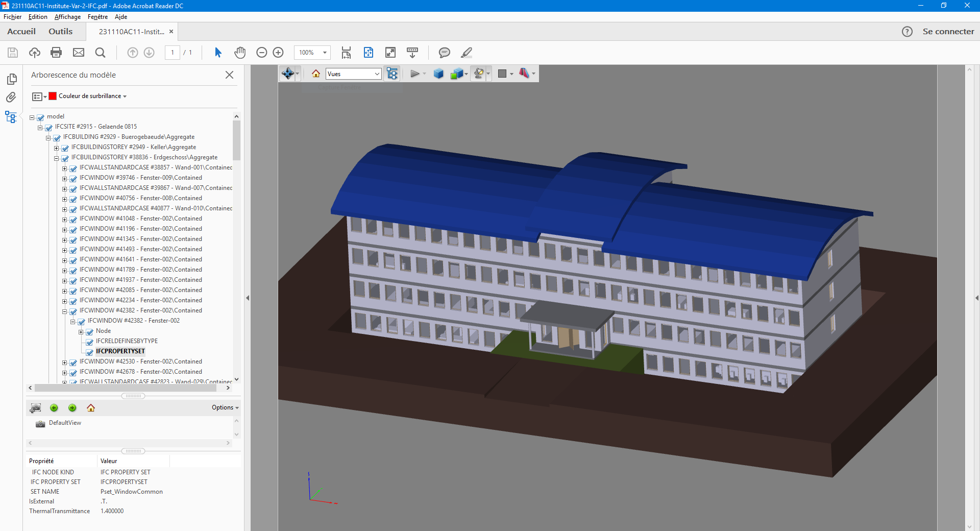Open the comment bubble tool
Viewport: 980px width, 531px height.
click(444, 53)
